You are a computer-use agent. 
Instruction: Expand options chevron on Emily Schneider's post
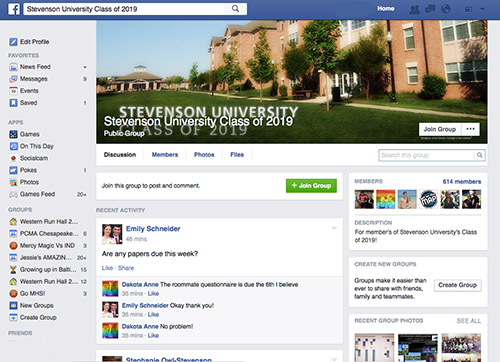point(334,228)
